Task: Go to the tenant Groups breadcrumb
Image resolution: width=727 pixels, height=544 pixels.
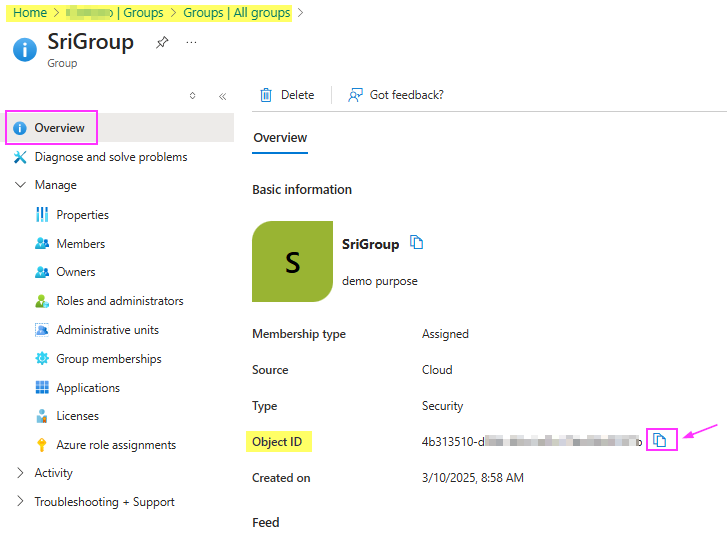Action: (x=115, y=13)
